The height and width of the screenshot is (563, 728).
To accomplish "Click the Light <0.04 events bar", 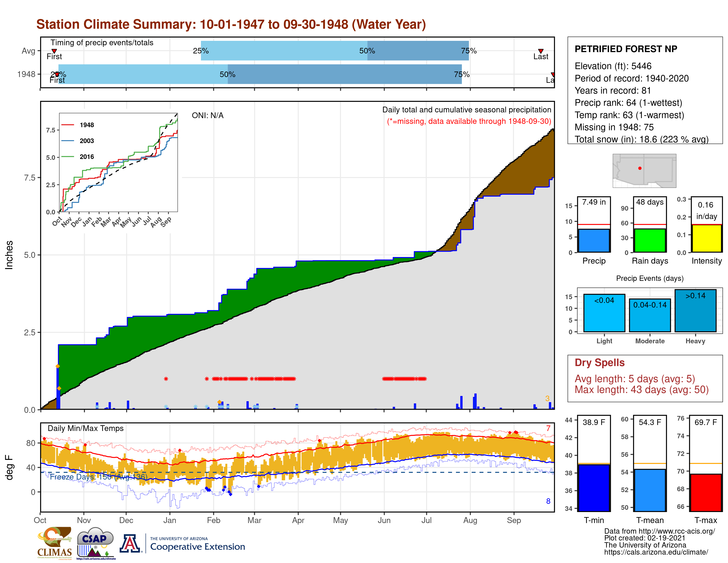I will tap(604, 313).
